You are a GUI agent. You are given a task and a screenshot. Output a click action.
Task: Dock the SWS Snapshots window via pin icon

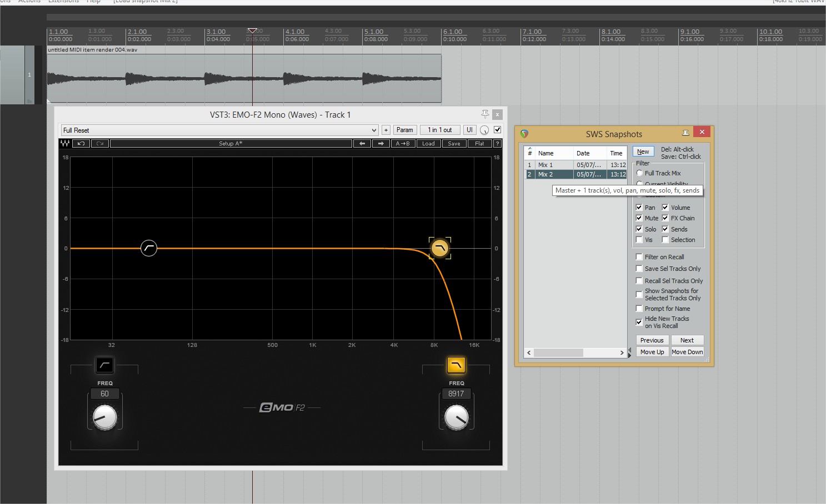pos(685,132)
